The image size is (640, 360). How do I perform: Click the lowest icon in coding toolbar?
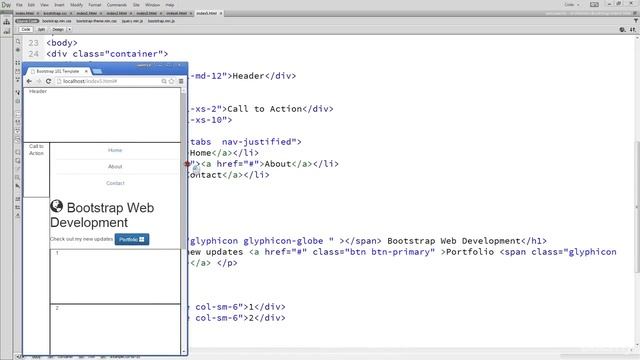tap(18, 215)
